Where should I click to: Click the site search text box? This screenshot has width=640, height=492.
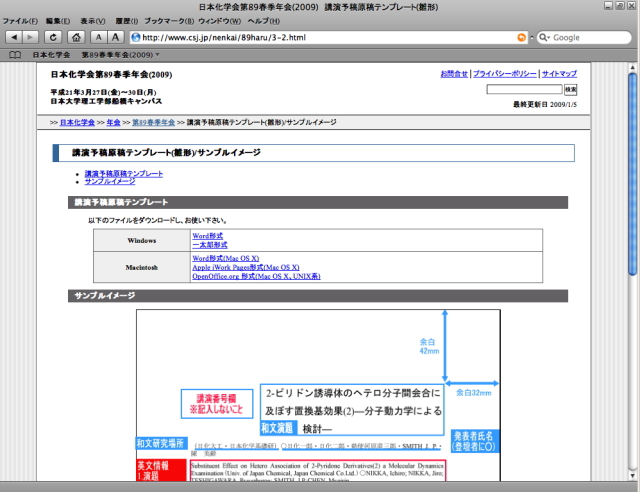[x=524, y=89]
